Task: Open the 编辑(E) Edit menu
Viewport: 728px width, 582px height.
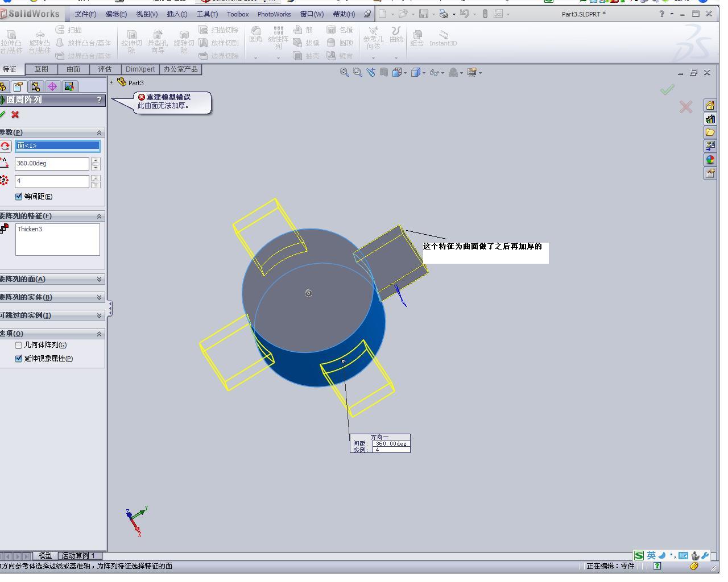Action: [116, 14]
